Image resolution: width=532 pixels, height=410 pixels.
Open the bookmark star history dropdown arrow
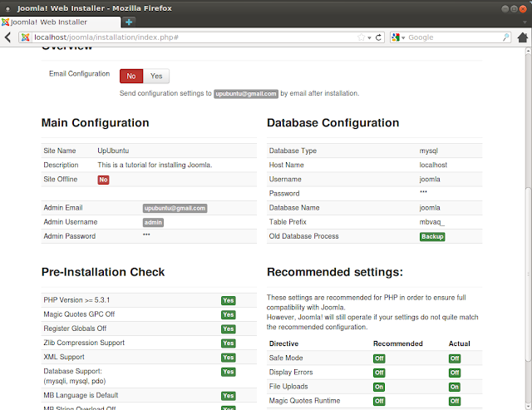pyautogui.click(x=369, y=37)
